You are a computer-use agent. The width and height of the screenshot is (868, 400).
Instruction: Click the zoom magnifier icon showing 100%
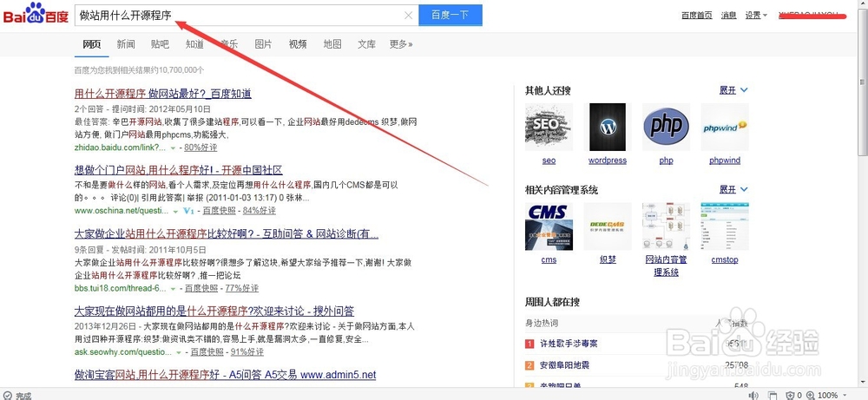pyautogui.click(x=810, y=395)
